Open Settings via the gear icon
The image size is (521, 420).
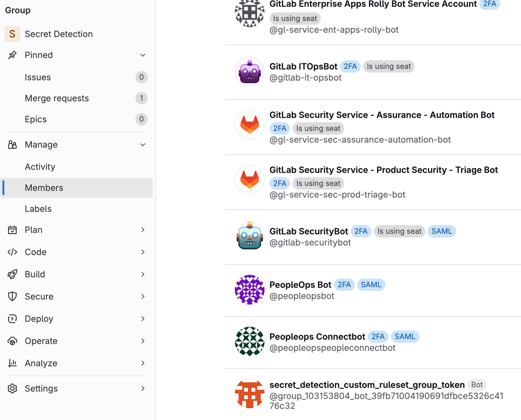pos(12,388)
